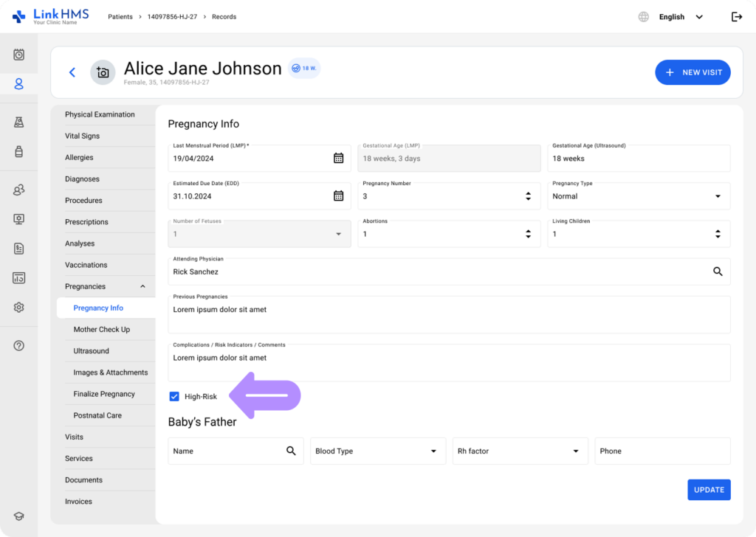Upload patient photo via camera icon
The height and width of the screenshot is (537, 756).
click(x=103, y=72)
